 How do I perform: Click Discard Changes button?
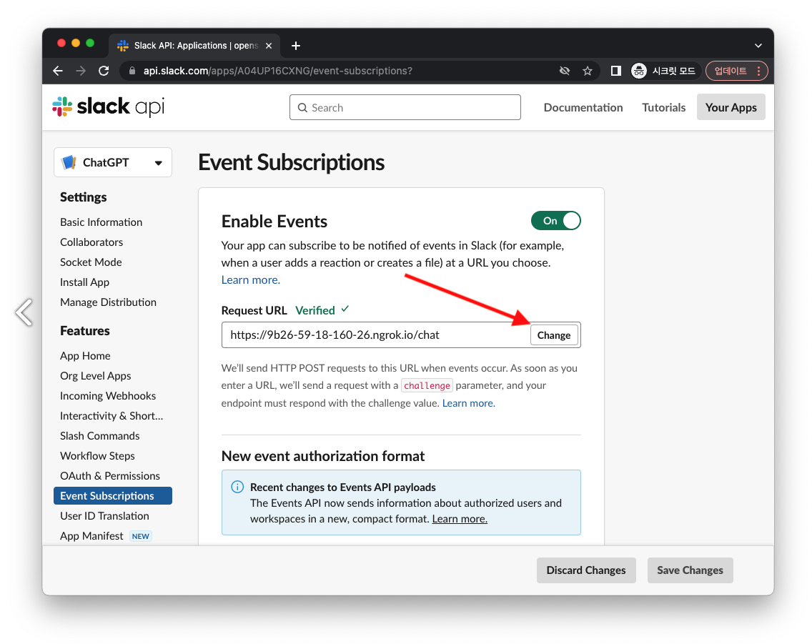(586, 570)
